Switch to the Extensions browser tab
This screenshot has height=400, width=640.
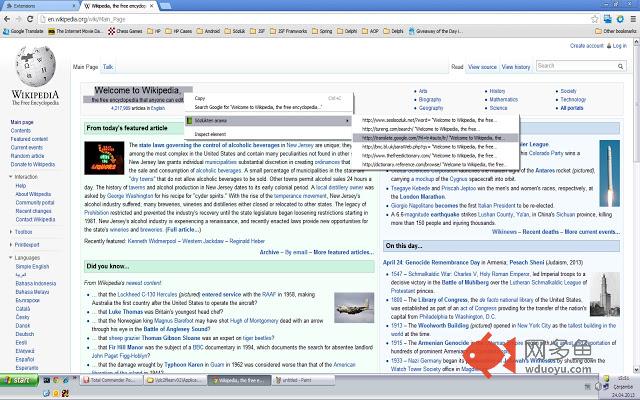coord(30,5)
